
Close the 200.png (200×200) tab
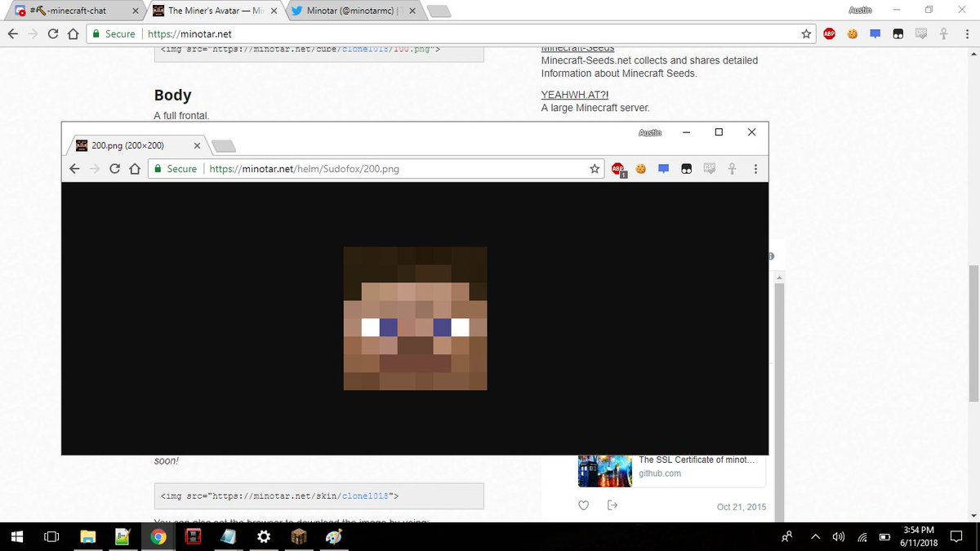196,145
